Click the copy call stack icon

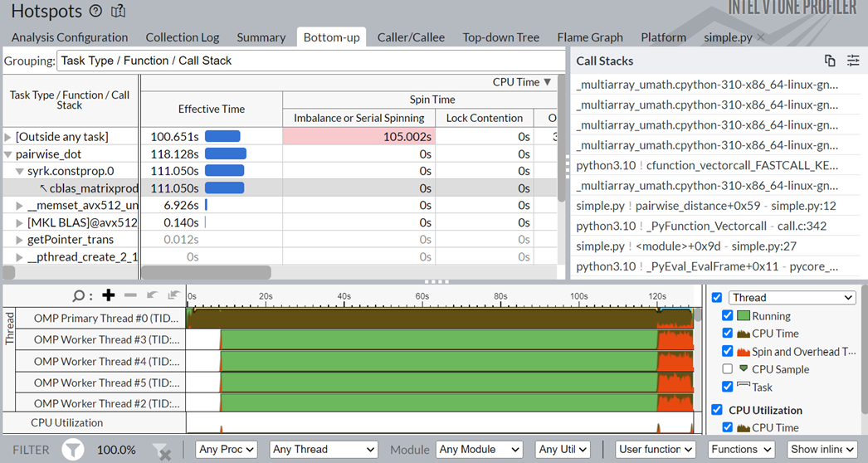[830, 61]
